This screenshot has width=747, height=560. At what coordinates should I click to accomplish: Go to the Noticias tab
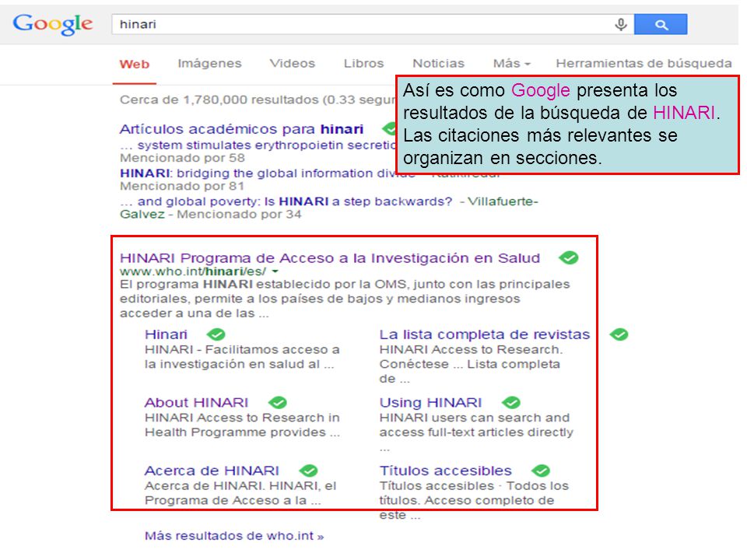click(438, 63)
